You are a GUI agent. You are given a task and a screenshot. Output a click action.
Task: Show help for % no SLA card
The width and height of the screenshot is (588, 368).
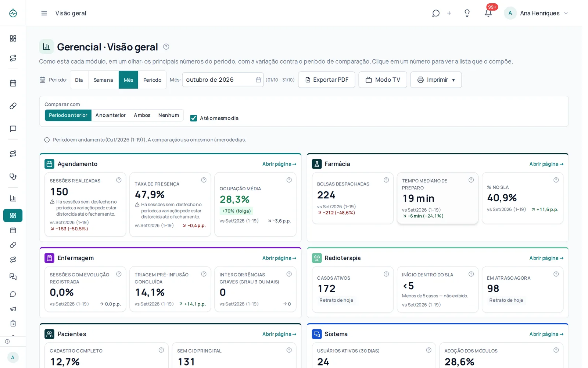click(x=556, y=180)
